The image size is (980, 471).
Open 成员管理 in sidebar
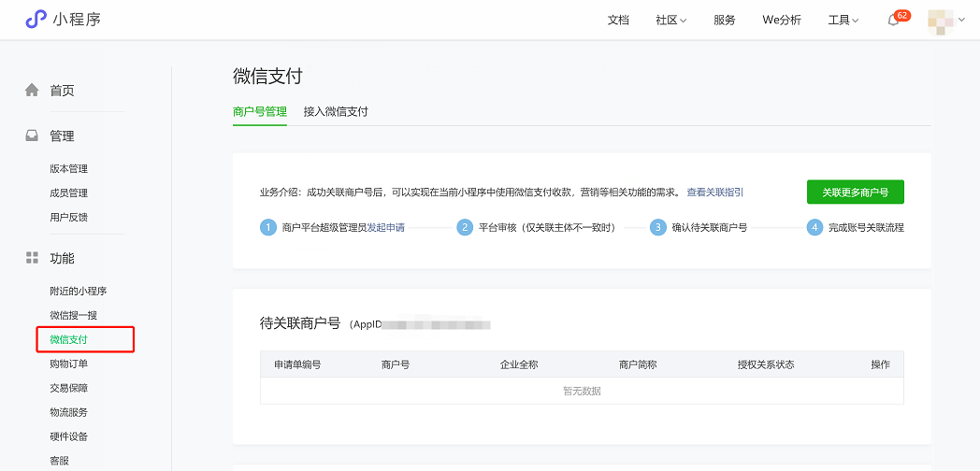click(69, 193)
